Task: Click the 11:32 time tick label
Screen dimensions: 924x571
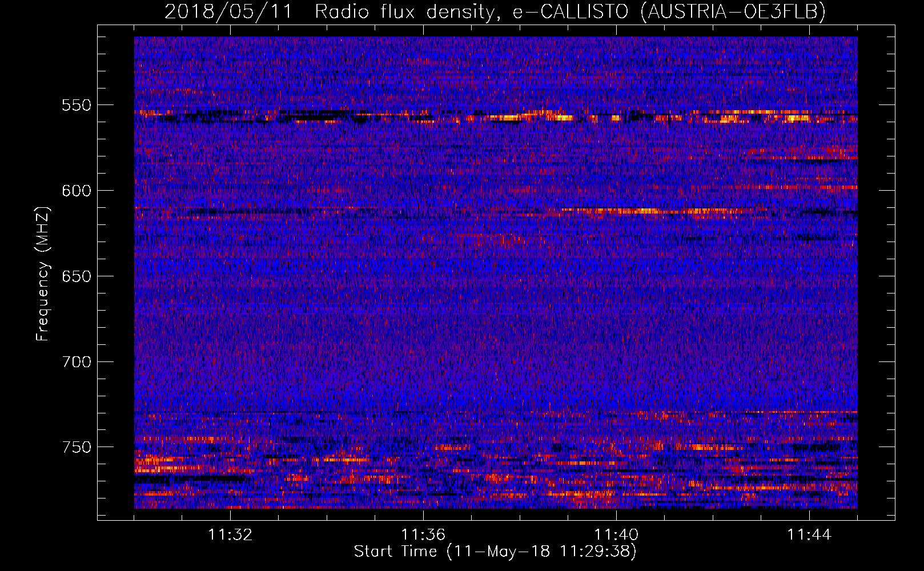Action: click(230, 535)
